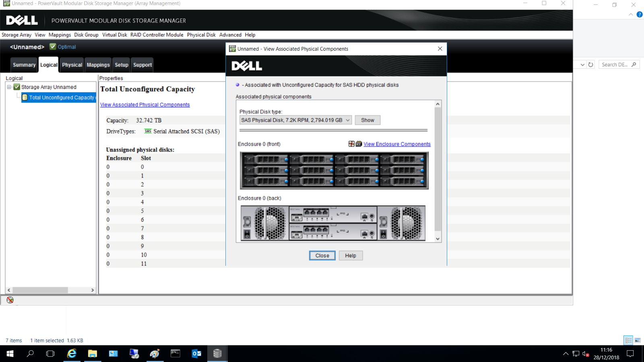This screenshot has height=362, width=644.
Task: Switch to large icons view in Explorer
Action: (x=638, y=340)
